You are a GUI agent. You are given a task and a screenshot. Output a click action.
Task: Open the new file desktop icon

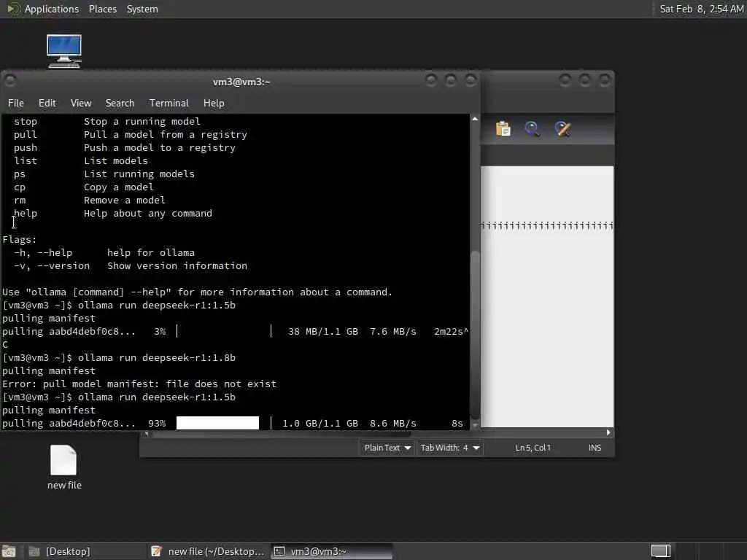point(64,467)
